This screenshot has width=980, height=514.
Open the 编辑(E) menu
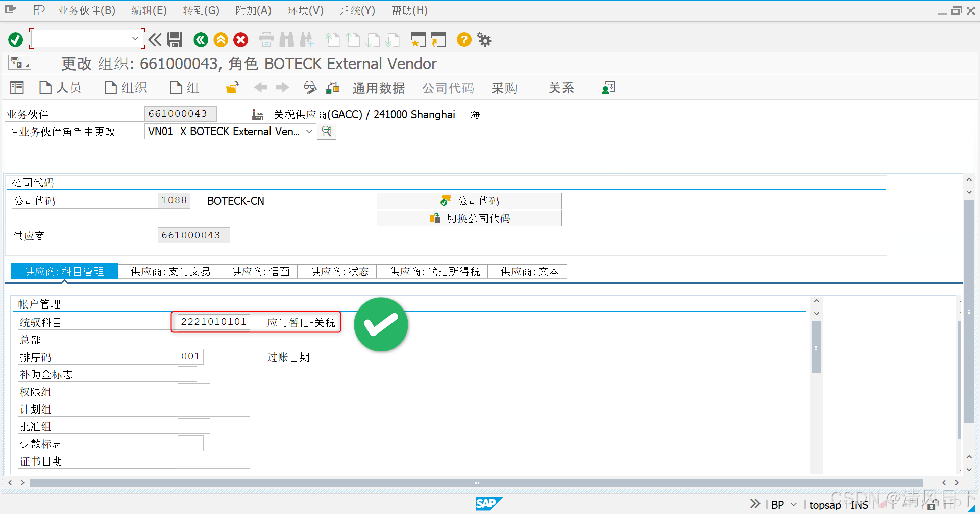(149, 10)
